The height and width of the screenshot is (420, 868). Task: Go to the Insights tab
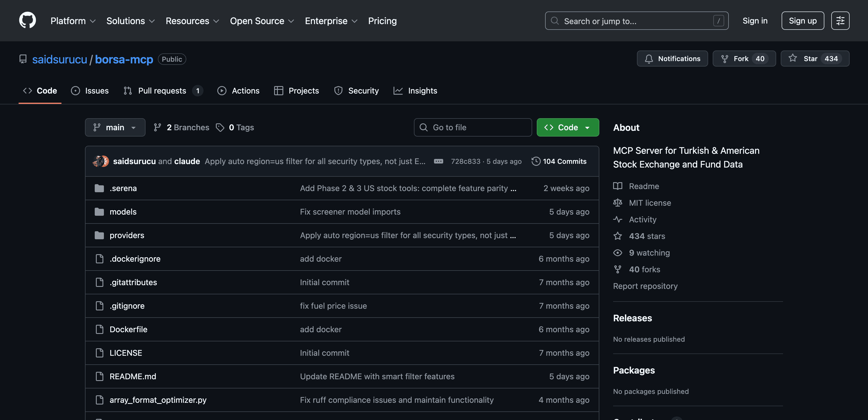click(415, 91)
